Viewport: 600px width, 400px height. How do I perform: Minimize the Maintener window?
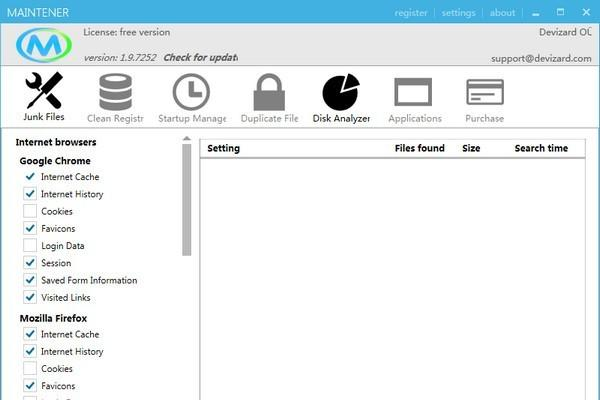click(x=536, y=13)
